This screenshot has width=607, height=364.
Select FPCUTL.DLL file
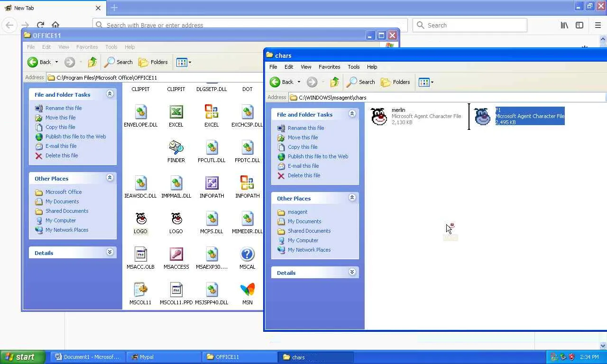pyautogui.click(x=212, y=152)
